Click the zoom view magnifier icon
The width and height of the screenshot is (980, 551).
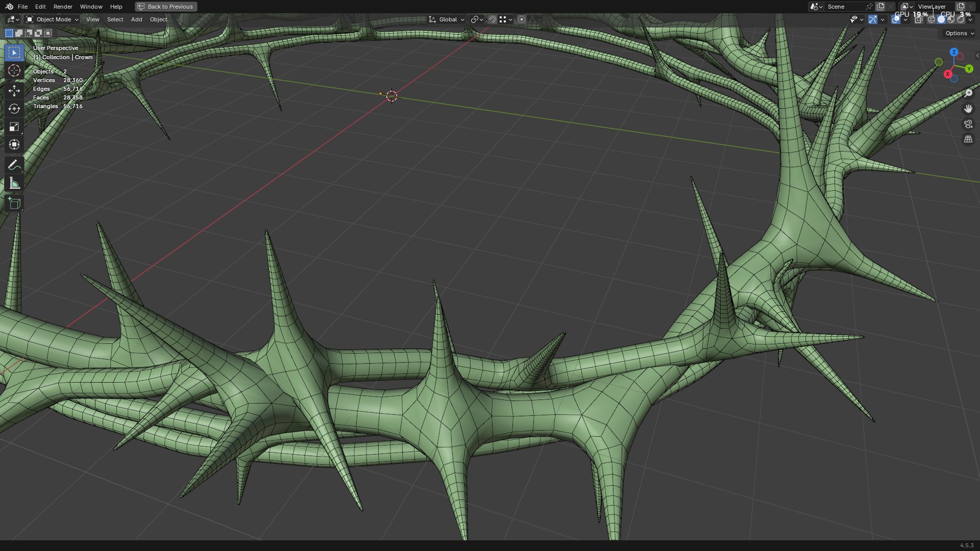(x=968, y=93)
